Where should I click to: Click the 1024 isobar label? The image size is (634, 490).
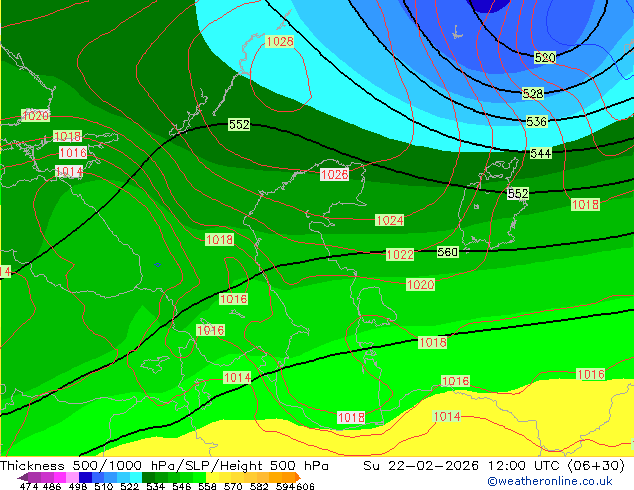click(x=390, y=220)
